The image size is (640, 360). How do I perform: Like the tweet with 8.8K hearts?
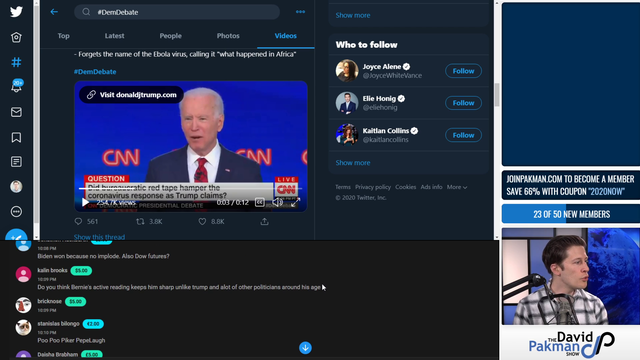[202, 221]
